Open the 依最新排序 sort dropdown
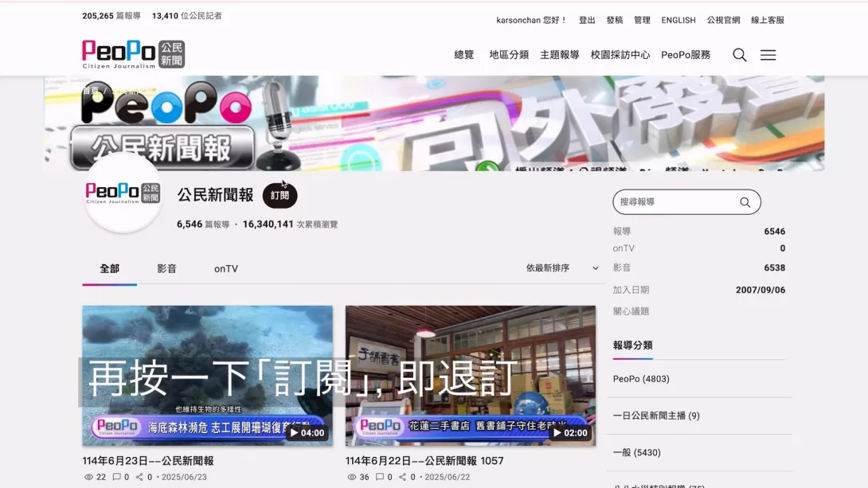868x488 pixels. point(562,267)
